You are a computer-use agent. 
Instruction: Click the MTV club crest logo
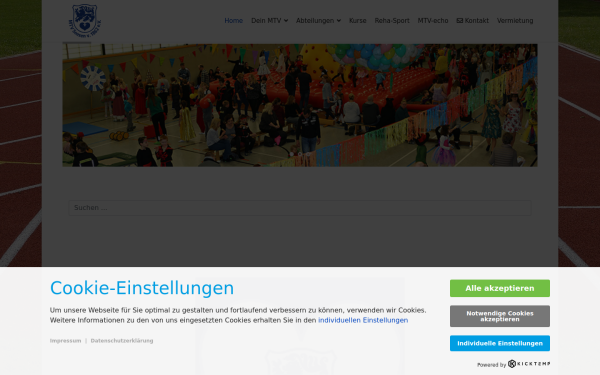pyautogui.click(x=85, y=20)
